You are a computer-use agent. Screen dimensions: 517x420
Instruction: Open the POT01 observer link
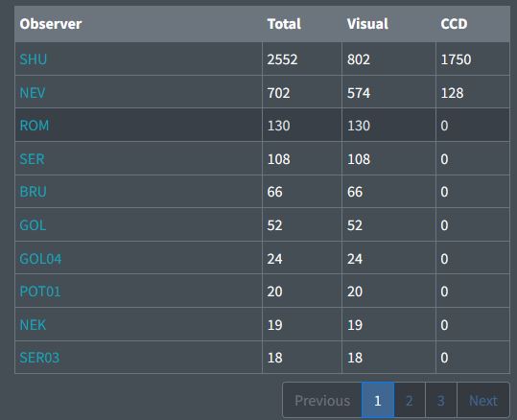[x=40, y=292]
